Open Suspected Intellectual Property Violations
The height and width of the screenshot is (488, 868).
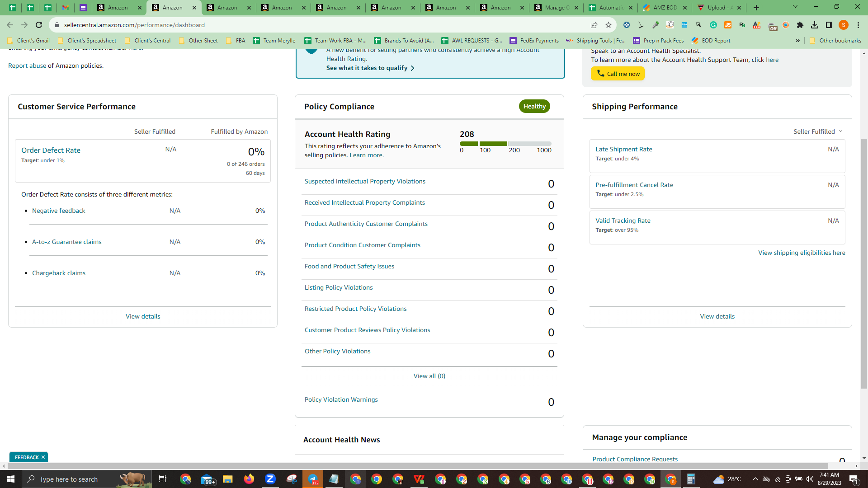(365, 181)
